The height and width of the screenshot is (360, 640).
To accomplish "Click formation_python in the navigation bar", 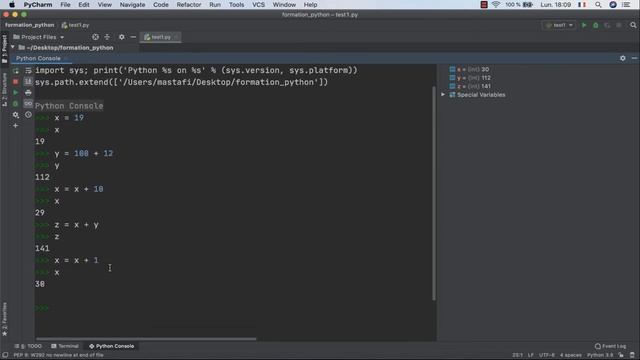I will point(29,25).
